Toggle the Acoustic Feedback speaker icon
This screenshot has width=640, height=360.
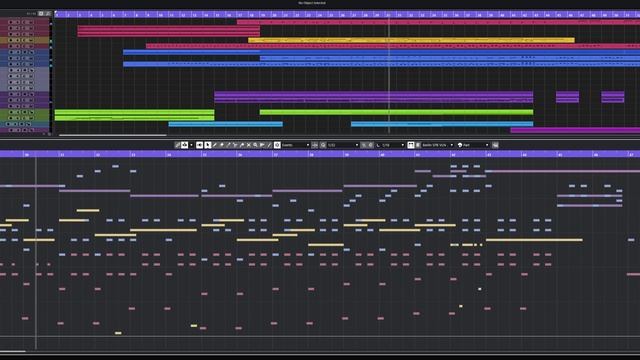(200, 145)
